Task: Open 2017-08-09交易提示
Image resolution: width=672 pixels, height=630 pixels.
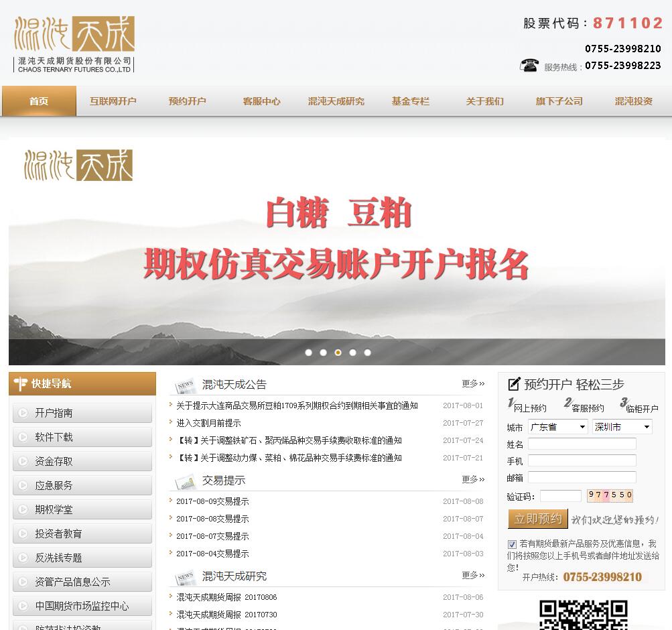Action: (212, 501)
